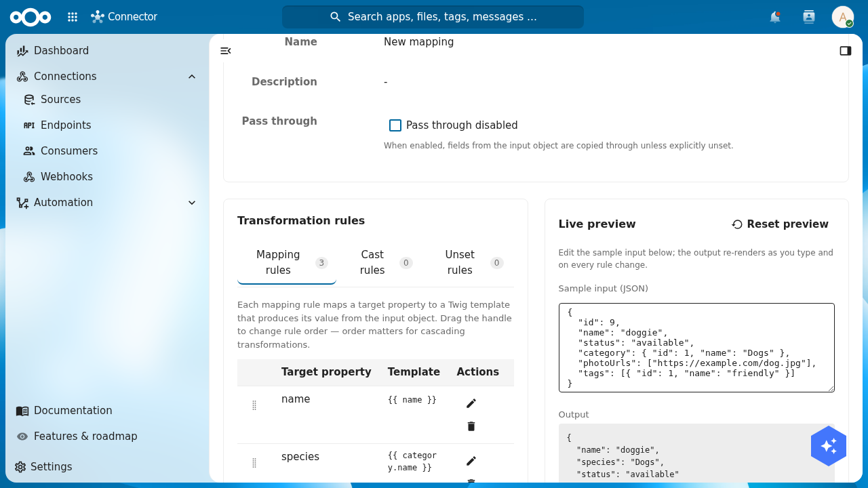Click the '{{ category.name }}' template cell
This screenshot has width=868, height=488.
412,462
